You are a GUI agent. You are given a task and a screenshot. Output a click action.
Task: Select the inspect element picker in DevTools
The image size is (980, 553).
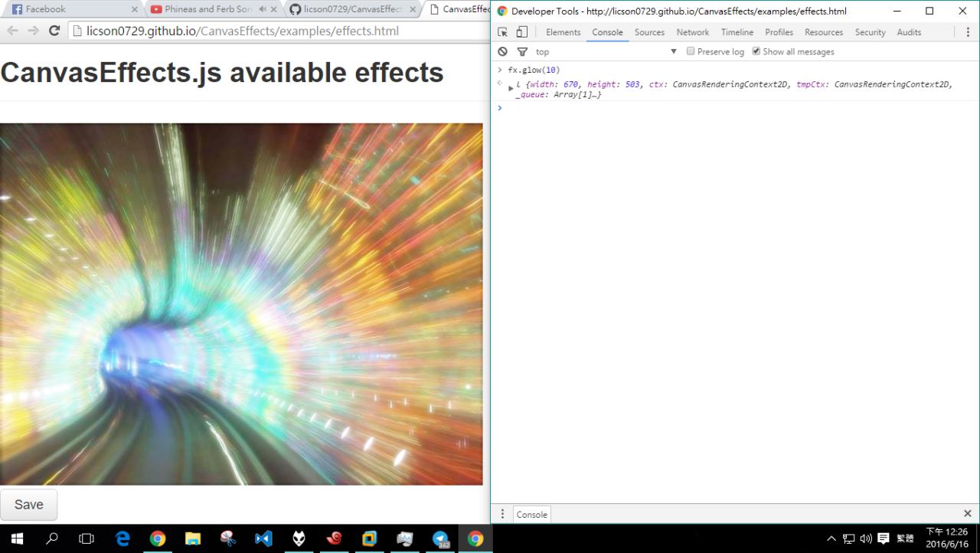(x=502, y=32)
